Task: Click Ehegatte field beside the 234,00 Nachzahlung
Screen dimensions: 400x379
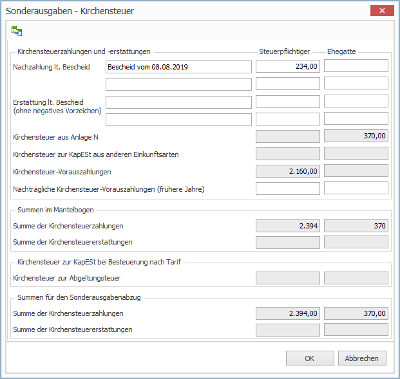Action: 356,66
